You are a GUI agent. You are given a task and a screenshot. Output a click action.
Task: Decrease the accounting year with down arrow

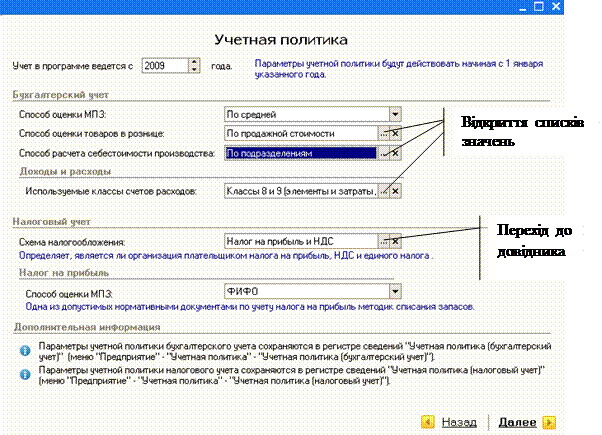(193, 70)
